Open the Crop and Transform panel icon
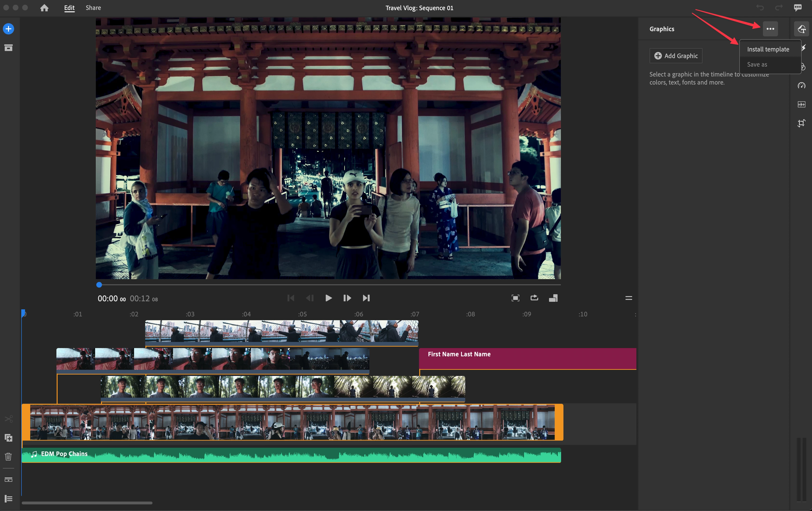The height and width of the screenshot is (511, 812). click(x=802, y=123)
